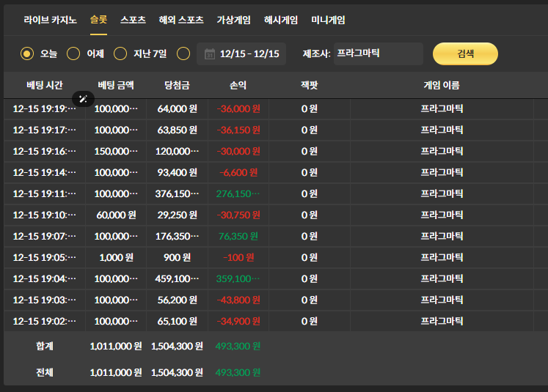The height and width of the screenshot is (392, 548).
Task: Open the 가상게임 tab
Action: coord(233,20)
